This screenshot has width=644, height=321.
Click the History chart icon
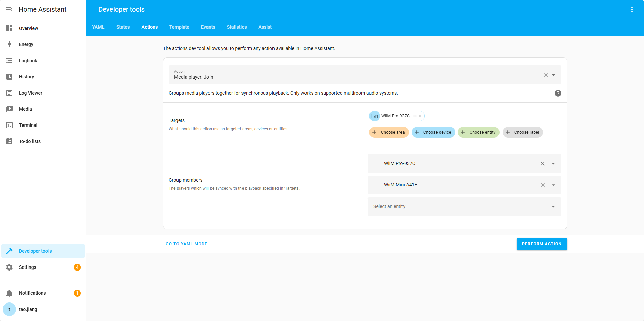pyautogui.click(x=9, y=77)
